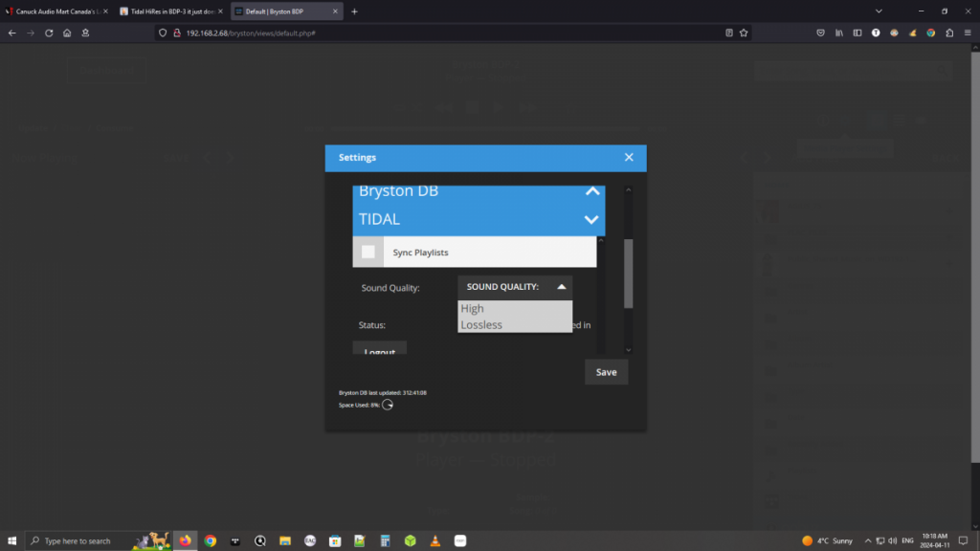
Task: Toggle reader view icon
Action: click(728, 33)
